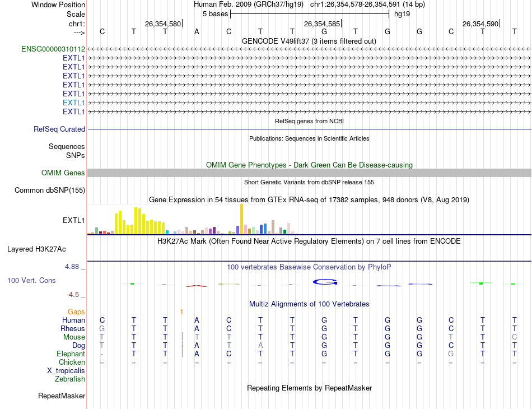
Task: Open 'RefSeq genes from NCBI' track title
Action: [x=309, y=121]
